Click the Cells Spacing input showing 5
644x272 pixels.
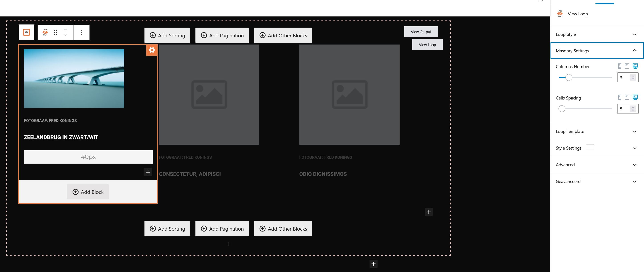pyautogui.click(x=624, y=109)
